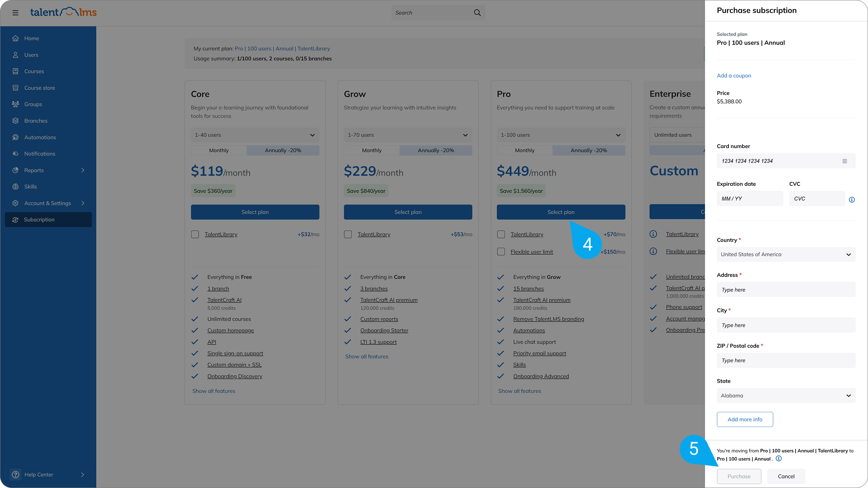Screen dimensions: 868x488
Task: Click the Subscription sidebar icon
Action: [x=15, y=220]
